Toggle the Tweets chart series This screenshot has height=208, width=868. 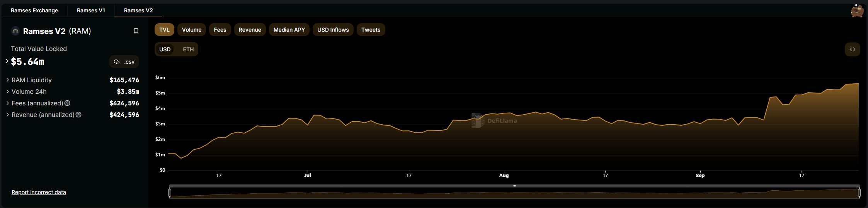371,30
